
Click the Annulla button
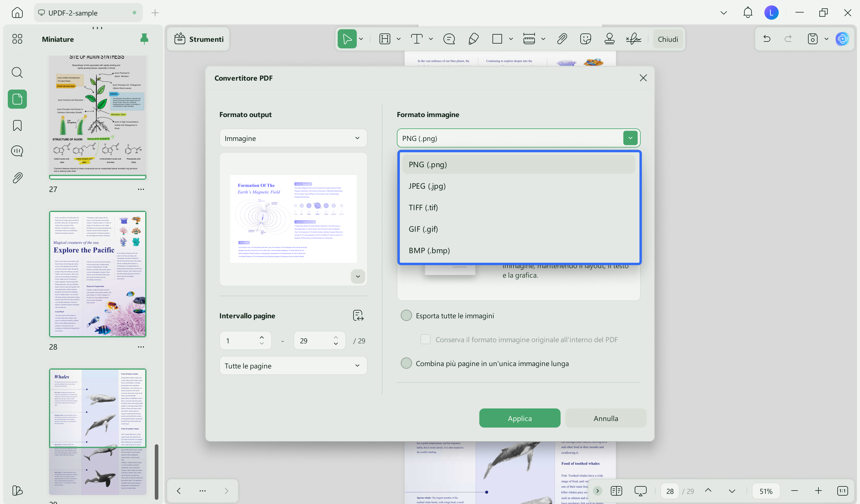(x=606, y=418)
